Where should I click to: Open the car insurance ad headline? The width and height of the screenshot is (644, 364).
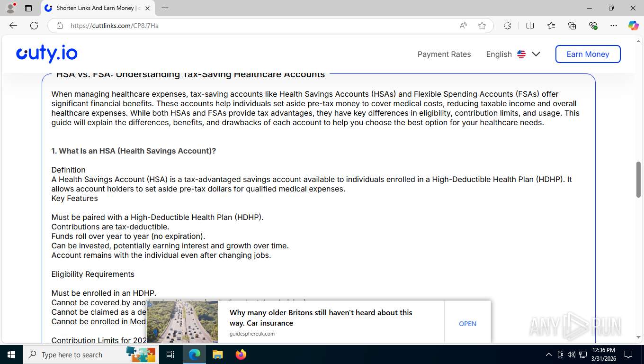point(321,318)
